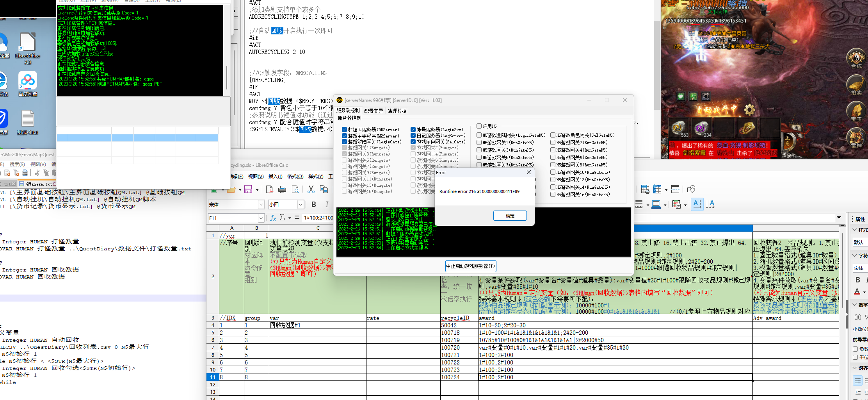Select QManage.txt editor tab

[x=37, y=184]
